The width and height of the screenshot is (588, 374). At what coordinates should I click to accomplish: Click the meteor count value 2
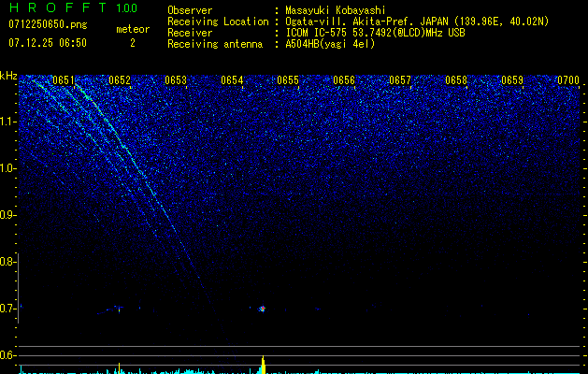tap(133, 44)
